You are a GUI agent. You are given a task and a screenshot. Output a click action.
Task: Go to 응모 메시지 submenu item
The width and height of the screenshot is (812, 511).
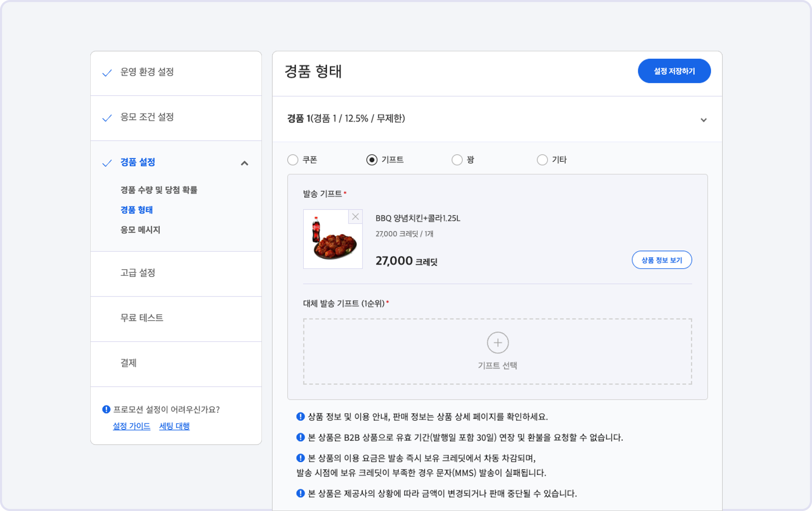pyautogui.click(x=140, y=230)
